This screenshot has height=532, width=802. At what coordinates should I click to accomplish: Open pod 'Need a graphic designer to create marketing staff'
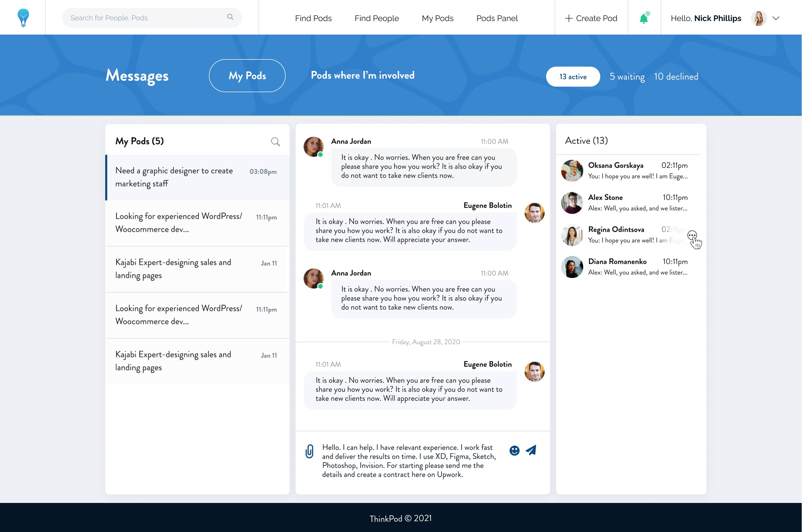[x=197, y=177]
